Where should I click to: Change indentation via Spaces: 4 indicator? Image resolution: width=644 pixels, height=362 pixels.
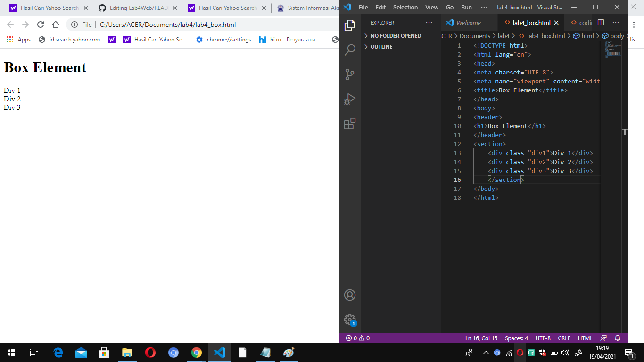click(x=516, y=338)
